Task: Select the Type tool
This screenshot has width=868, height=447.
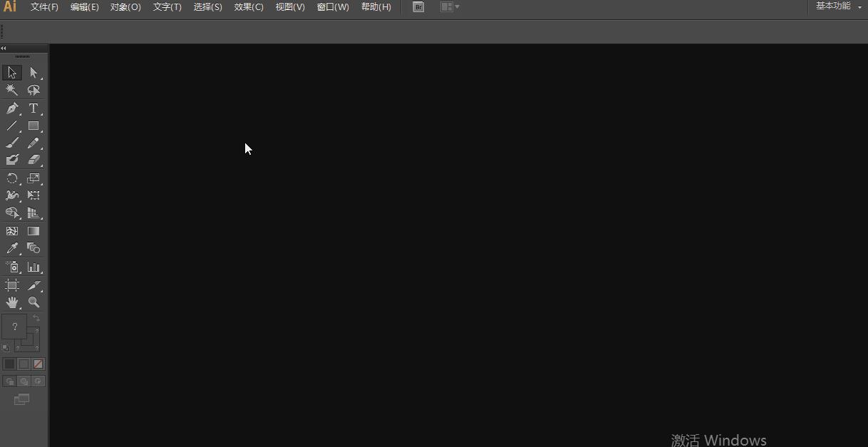Action: pyautogui.click(x=33, y=108)
